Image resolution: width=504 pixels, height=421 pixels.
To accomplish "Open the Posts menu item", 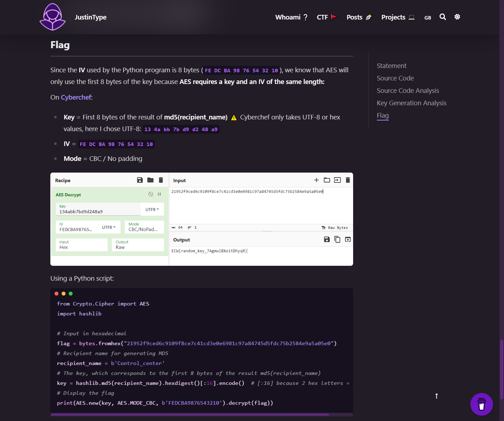I will point(359,17).
